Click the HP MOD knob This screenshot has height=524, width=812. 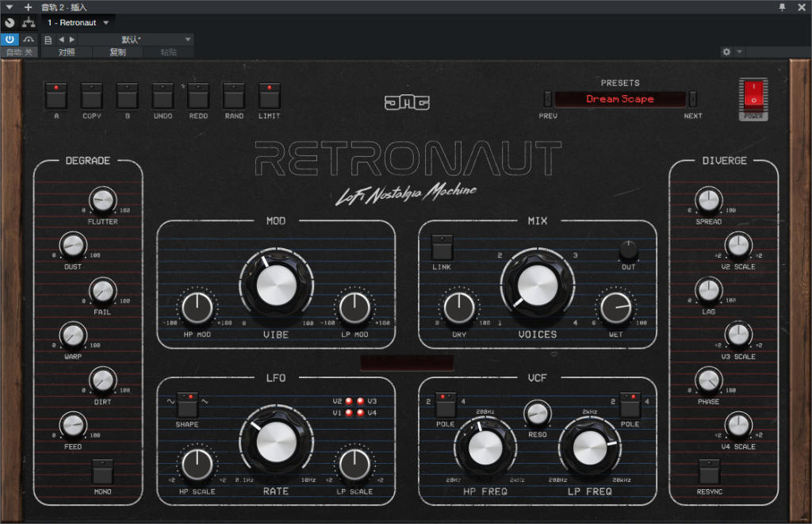coord(197,308)
